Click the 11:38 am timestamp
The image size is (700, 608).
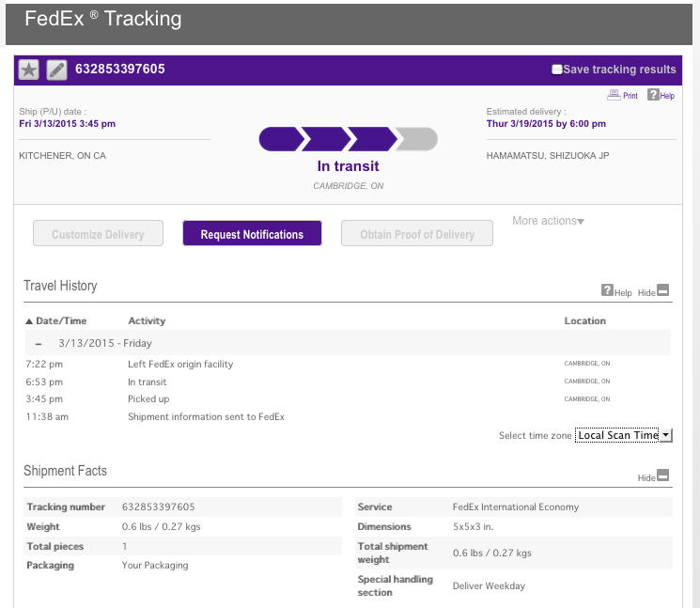point(47,417)
